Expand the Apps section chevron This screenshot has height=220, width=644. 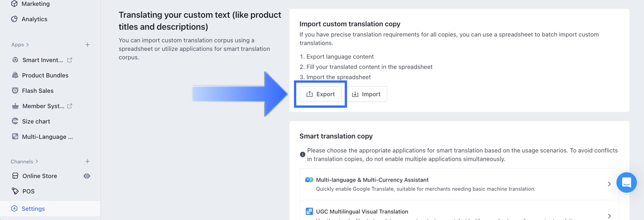click(x=28, y=45)
